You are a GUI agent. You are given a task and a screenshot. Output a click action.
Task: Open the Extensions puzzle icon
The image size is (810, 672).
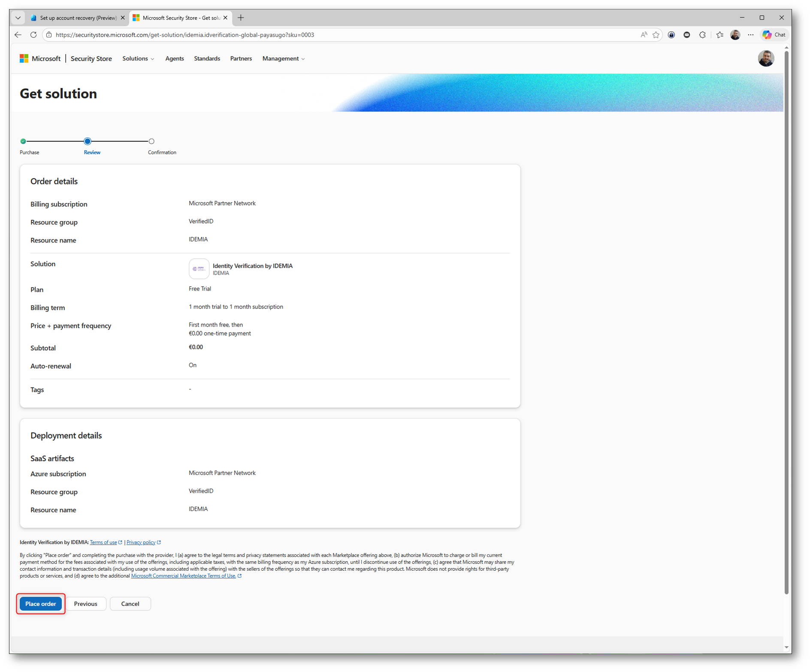pos(702,35)
